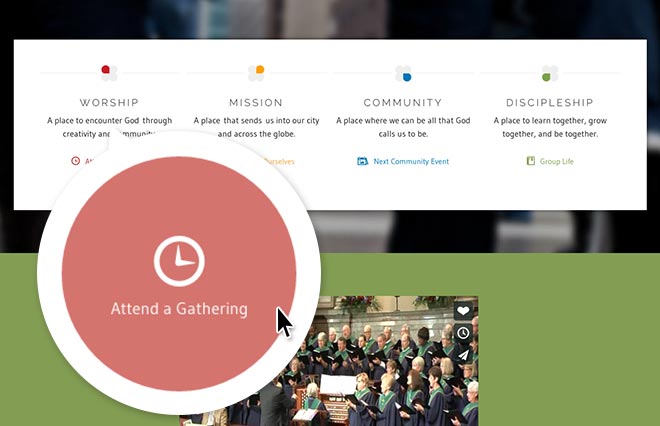The height and width of the screenshot is (426, 660).
Task: Click the red Worship quatrefoil icon
Action: (x=109, y=73)
